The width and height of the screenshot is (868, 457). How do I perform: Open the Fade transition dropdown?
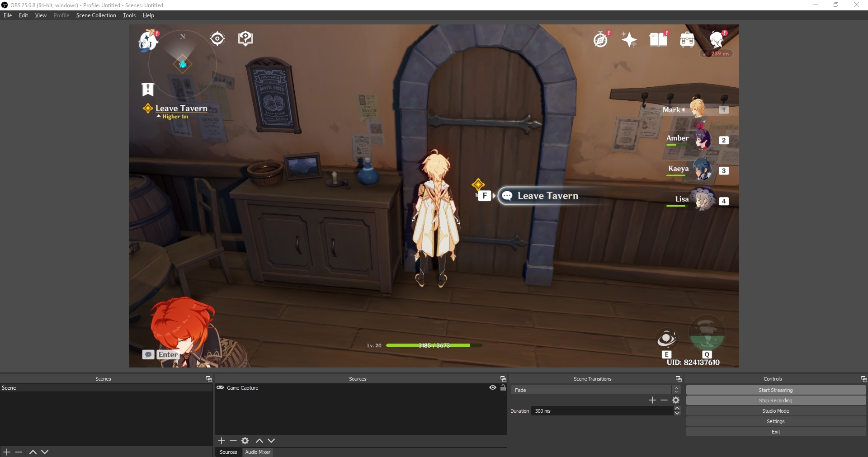595,390
